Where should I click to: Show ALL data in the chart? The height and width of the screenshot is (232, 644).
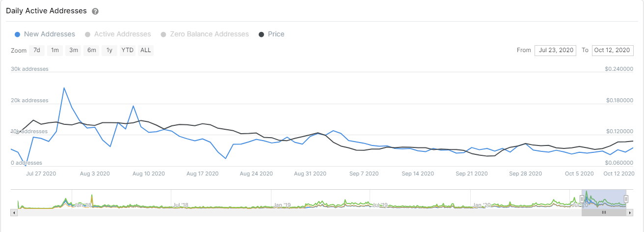(x=146, y=50)
